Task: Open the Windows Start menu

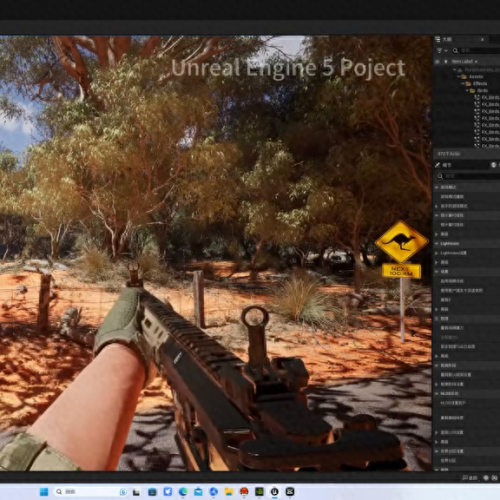Action: (44, 492)
